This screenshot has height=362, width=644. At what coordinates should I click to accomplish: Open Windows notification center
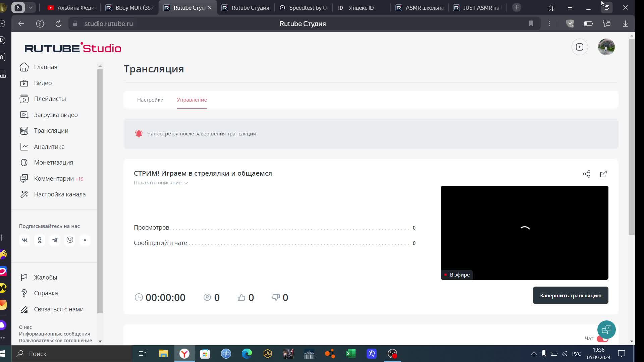pyautogui.click(x=622, y=354)
